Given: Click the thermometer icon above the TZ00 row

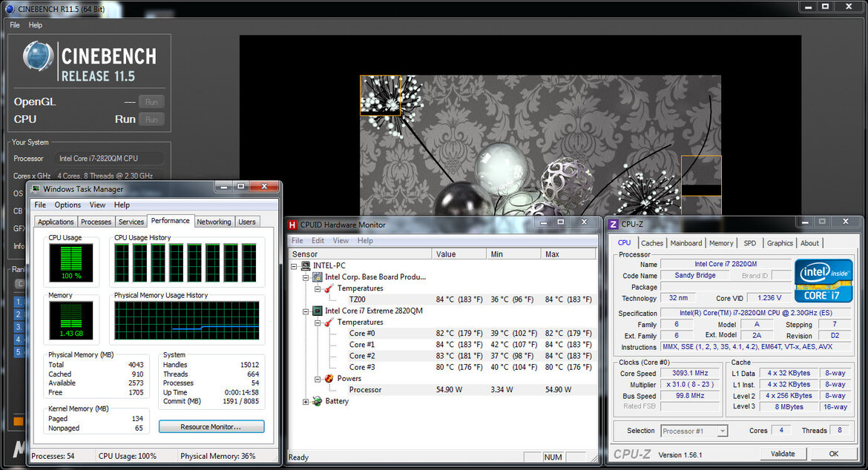Looking at the screenshot, I should (x=329, y=288).
